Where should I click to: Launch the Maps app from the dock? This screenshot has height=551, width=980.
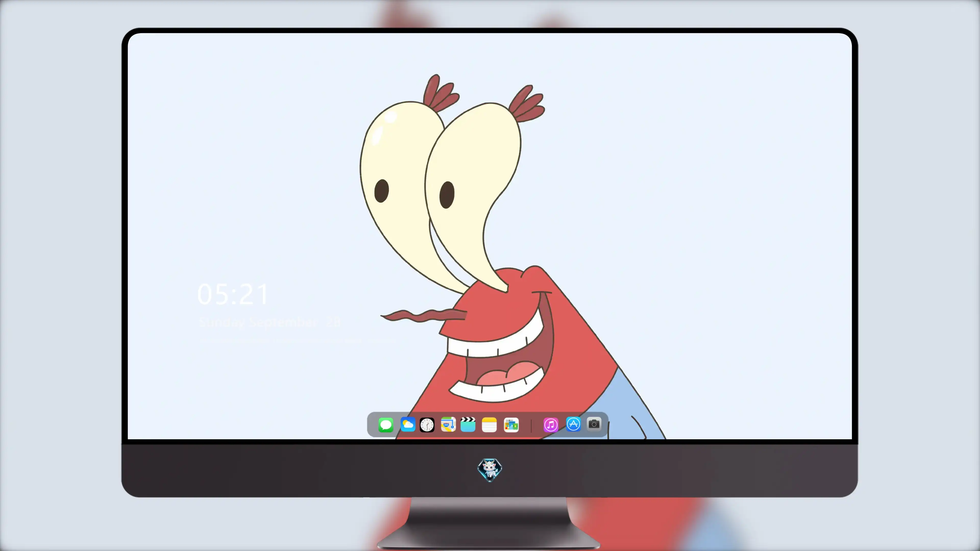(448, 424)
